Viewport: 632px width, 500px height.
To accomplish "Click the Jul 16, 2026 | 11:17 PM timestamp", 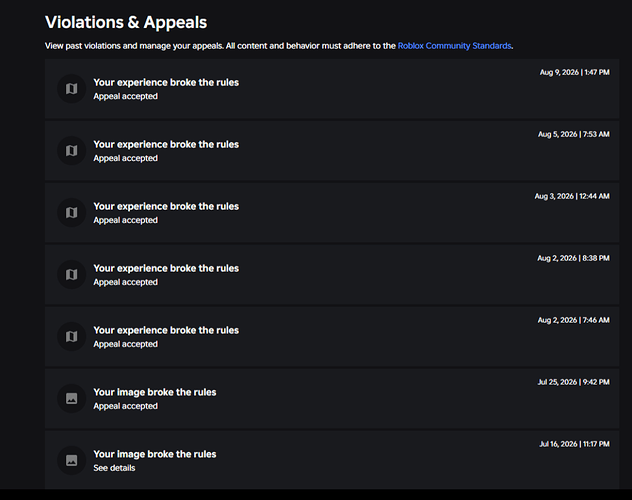I will pyautogui.click(x=574, y=444).
